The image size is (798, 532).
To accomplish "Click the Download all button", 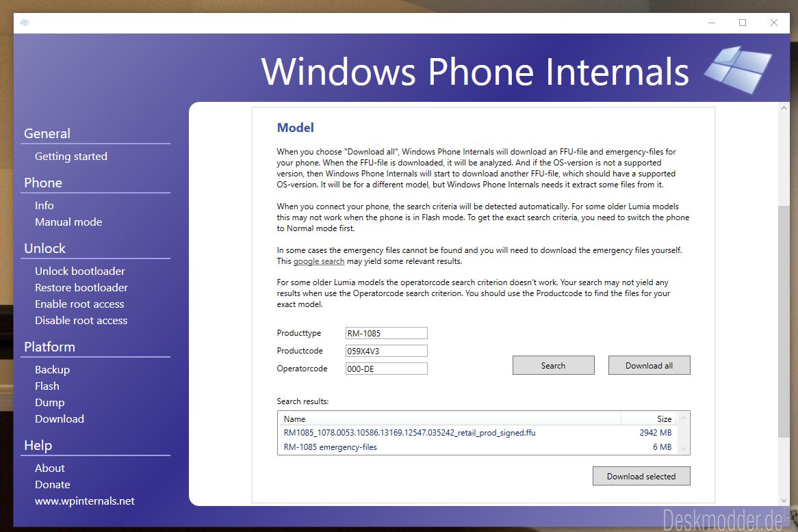I will (649, 365).
